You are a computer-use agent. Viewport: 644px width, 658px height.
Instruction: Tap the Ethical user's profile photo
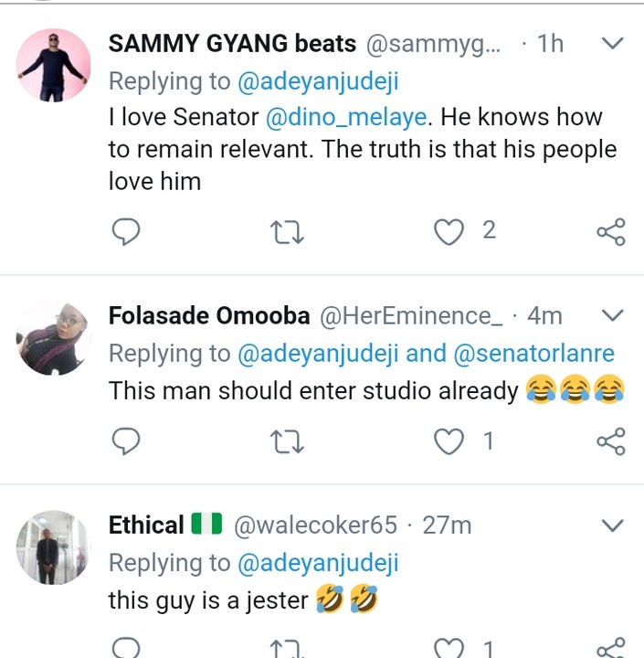tap(54, 547)
